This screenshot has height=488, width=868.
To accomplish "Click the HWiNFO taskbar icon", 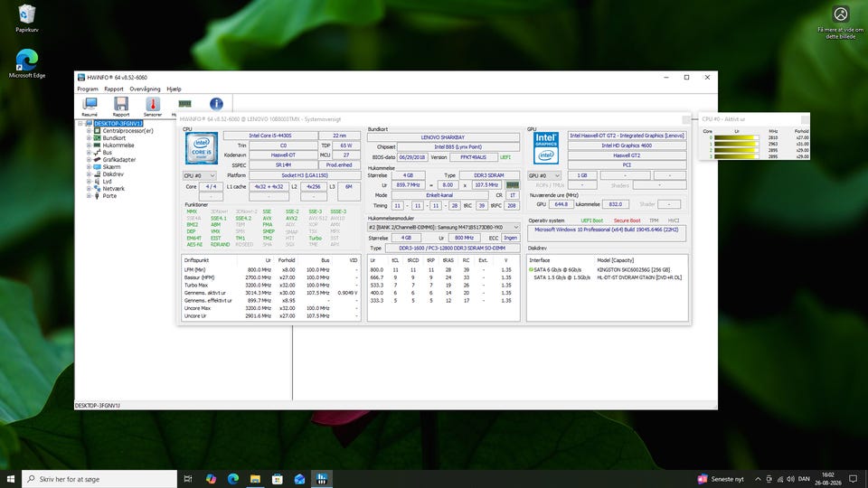I will [x=322, y=479].
